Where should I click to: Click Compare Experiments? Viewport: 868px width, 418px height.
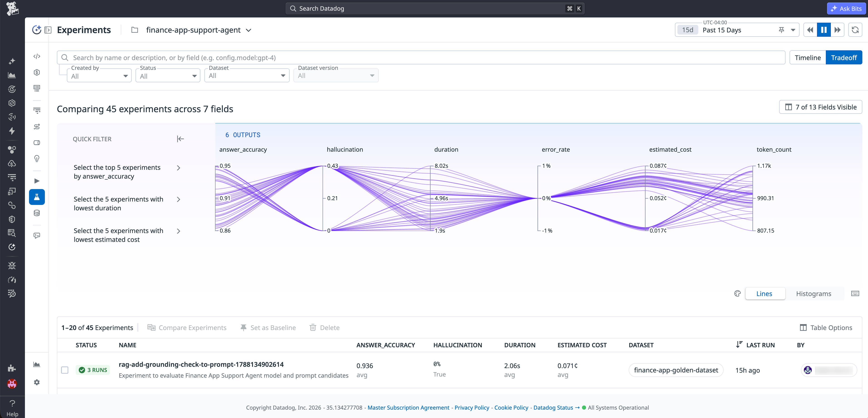(187, 328)
